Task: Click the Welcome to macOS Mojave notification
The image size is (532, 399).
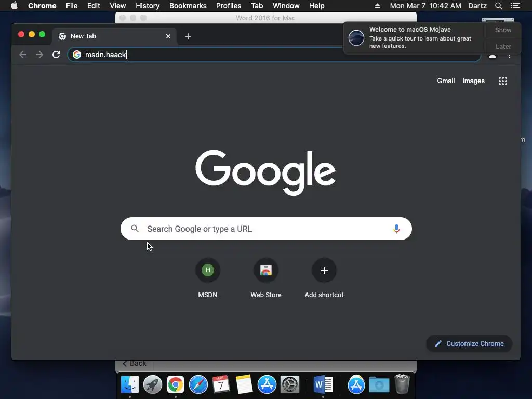Action: 415,37
